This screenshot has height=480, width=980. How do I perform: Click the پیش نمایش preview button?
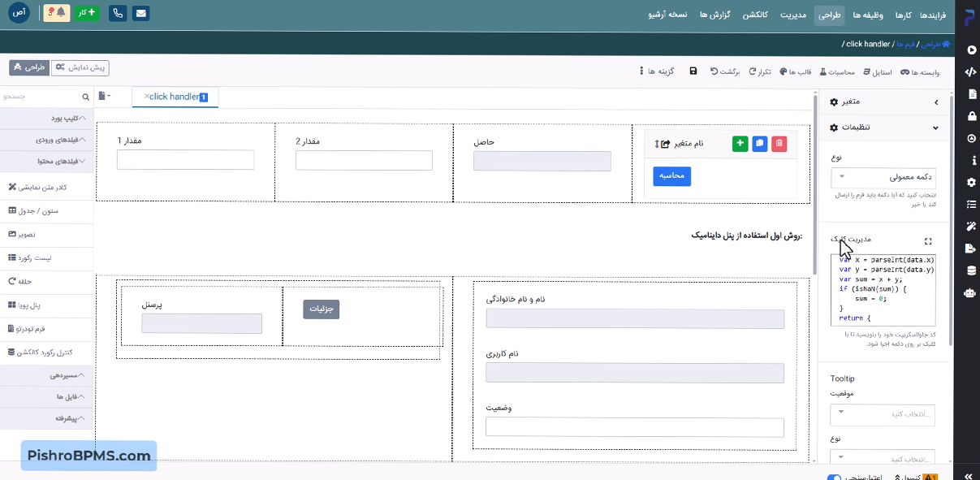80,67
